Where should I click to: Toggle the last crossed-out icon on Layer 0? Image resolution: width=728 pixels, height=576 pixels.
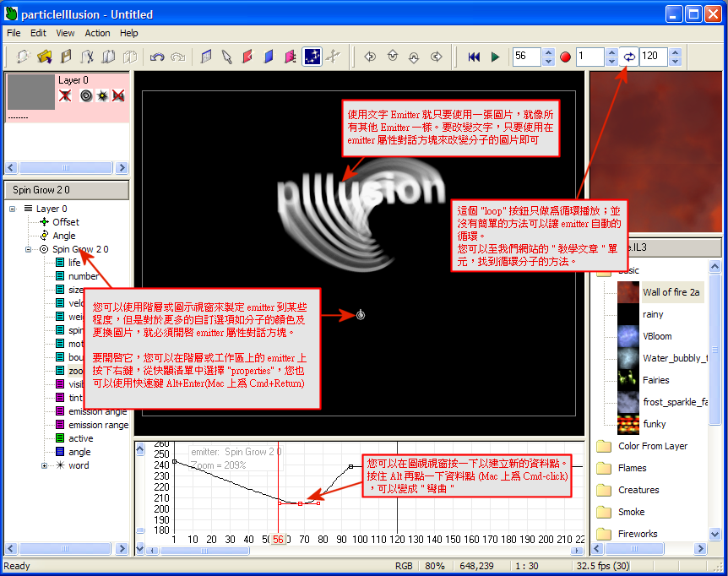point(119,95)
